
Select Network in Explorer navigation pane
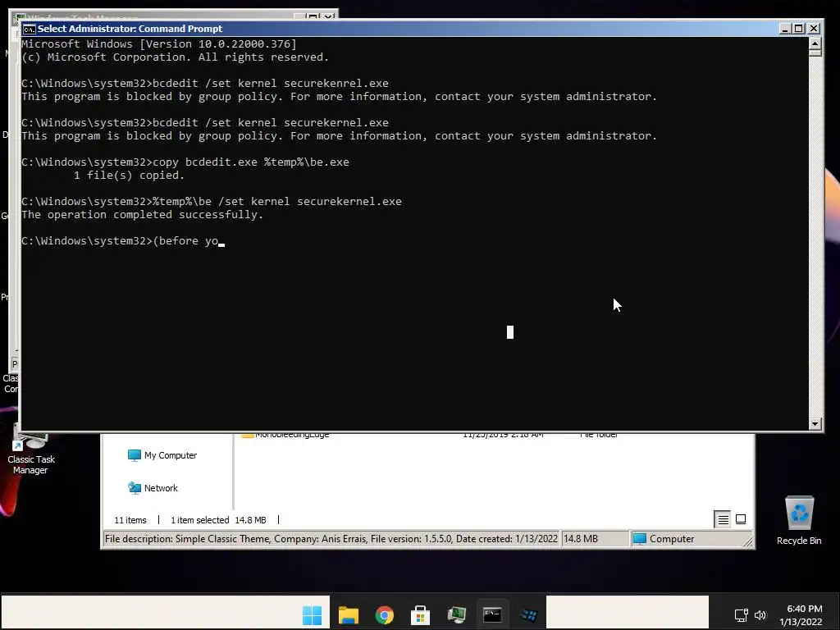[153, 488]
